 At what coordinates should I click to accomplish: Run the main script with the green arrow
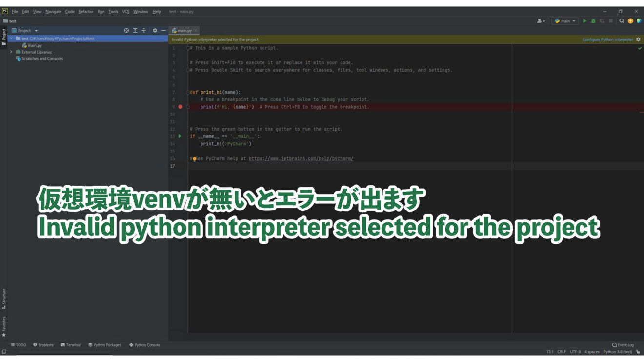click(x=584, y=21)
